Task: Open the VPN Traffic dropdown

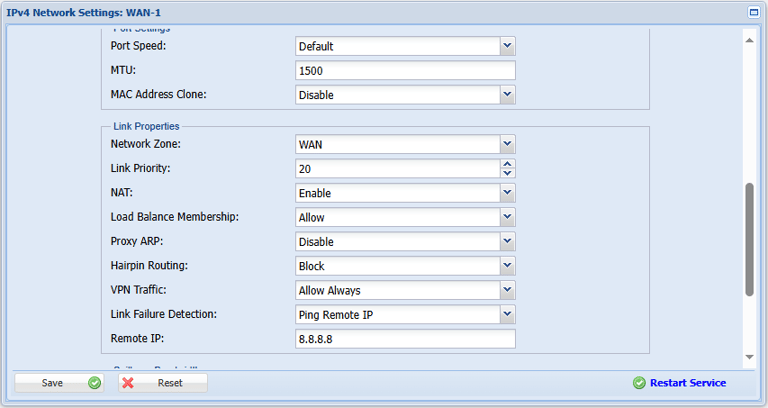Action: (x=507, y=291)
